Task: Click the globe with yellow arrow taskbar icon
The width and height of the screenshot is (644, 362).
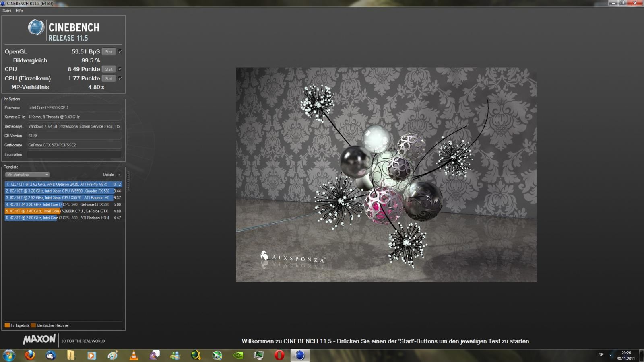Action: coord(196,355)
